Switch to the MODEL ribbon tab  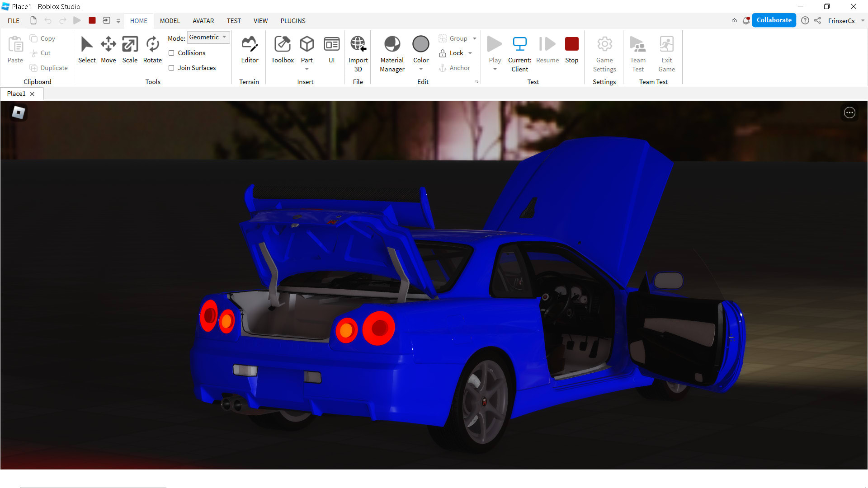(170, 21)
